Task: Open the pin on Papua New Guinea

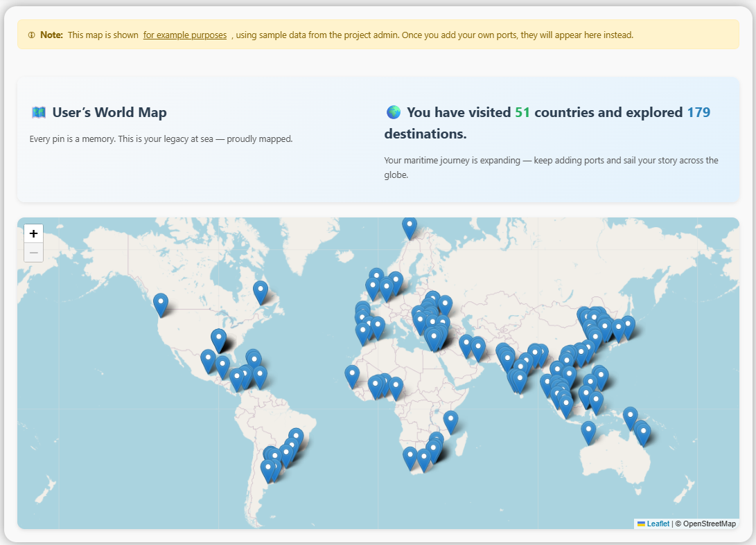Action: [x=630, y=417]
